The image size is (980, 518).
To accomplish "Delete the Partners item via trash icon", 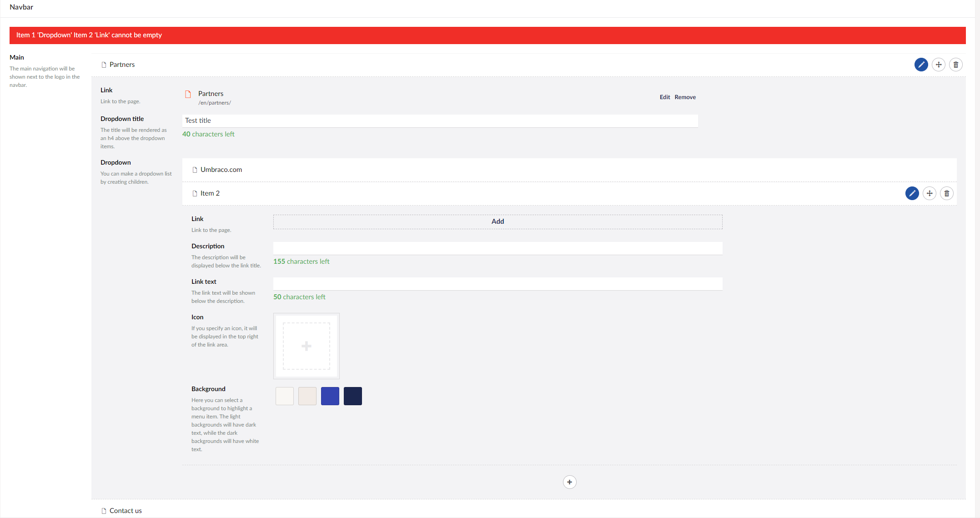I will point(955,65).
